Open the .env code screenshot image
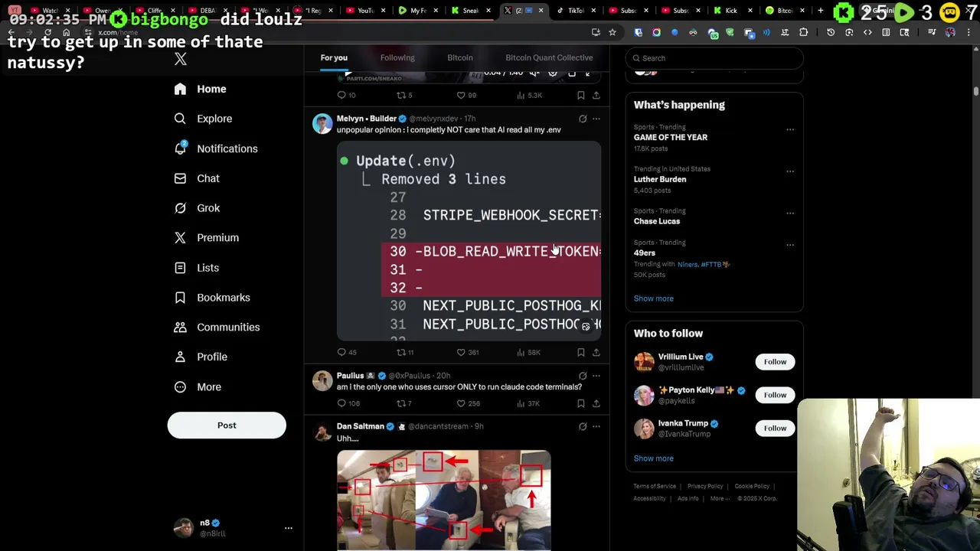 click(x=469, y=241)
